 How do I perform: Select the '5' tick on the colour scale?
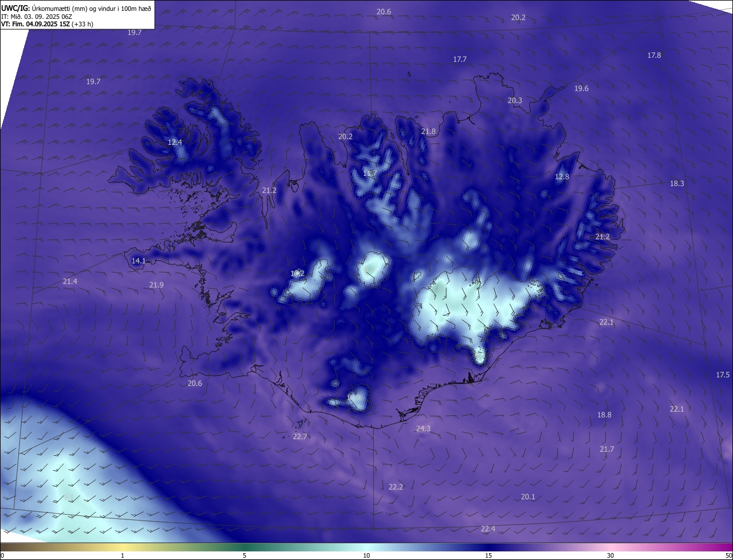coord(245,555)
